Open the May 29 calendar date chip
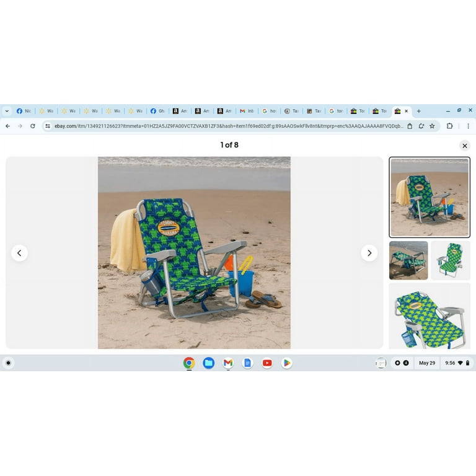 pyautogui.click(x=426, y=363)
